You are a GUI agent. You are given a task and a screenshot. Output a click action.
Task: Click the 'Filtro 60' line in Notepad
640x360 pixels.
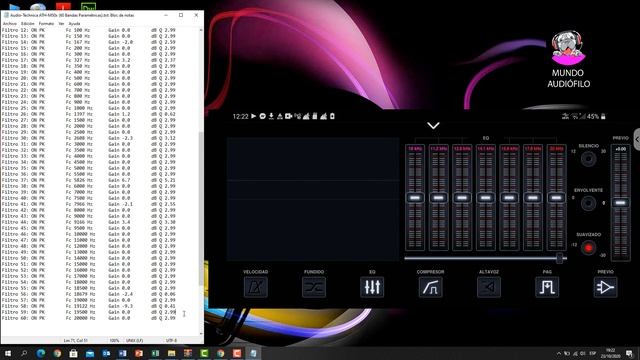(89, 318)
